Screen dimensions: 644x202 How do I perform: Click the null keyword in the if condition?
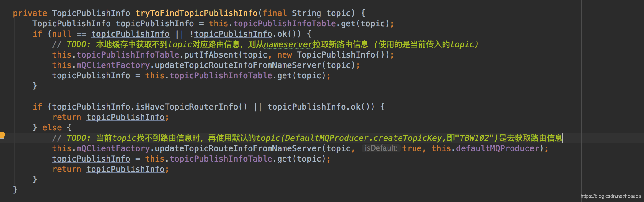[62, 34]
